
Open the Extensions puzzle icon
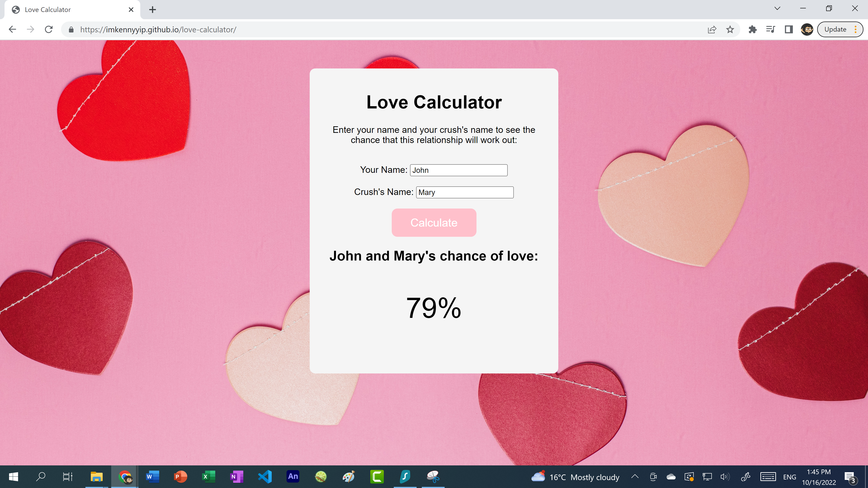point(752,29)
